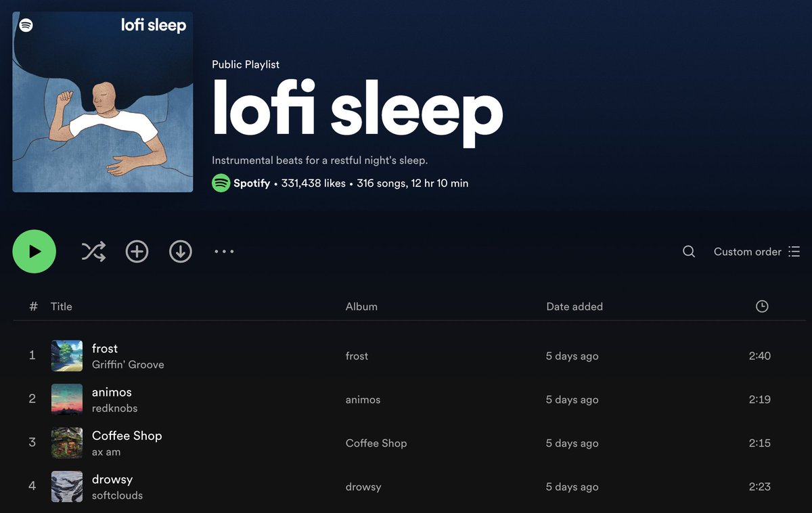Click the Public Playlist label

[x=246, y=64]
